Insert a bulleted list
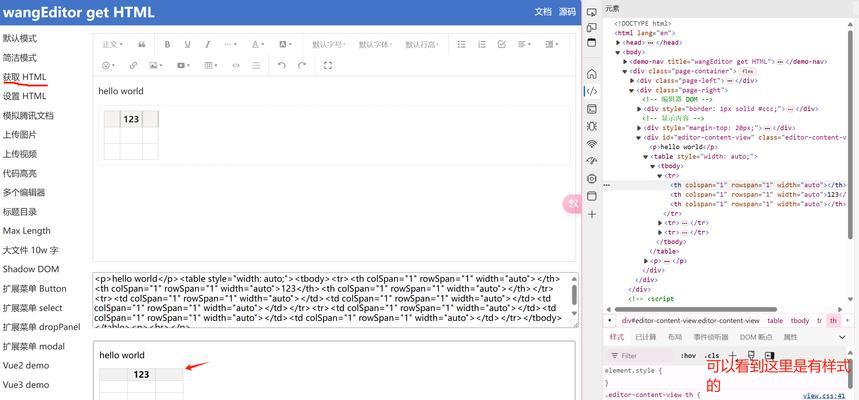 click(462, 44)
